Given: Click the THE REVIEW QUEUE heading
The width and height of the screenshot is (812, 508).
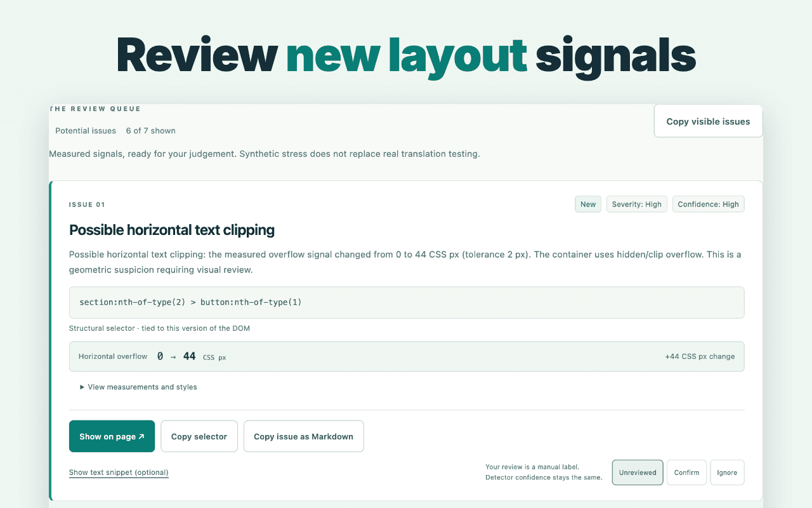Looking at the screenshot, I should (x=95, y=109).
